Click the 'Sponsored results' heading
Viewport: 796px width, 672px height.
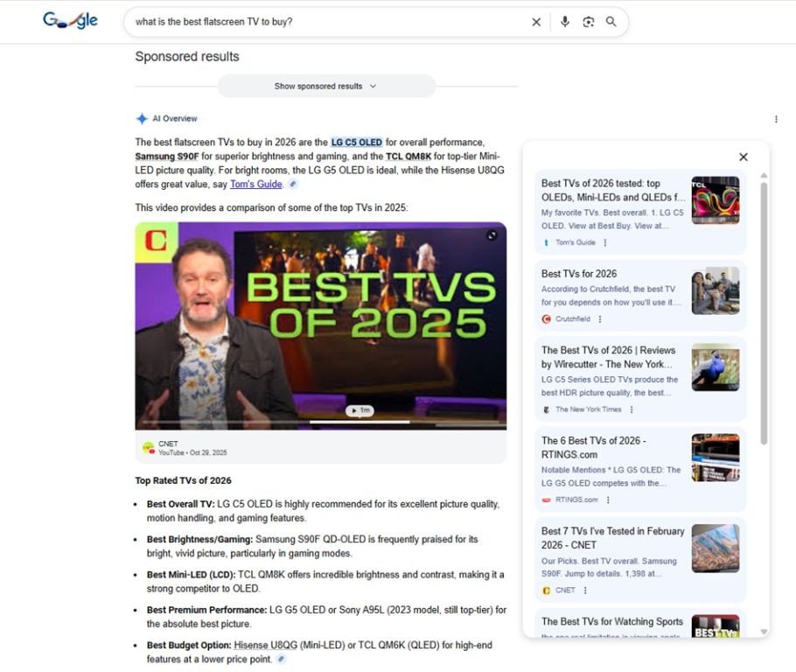coord(187,56)
